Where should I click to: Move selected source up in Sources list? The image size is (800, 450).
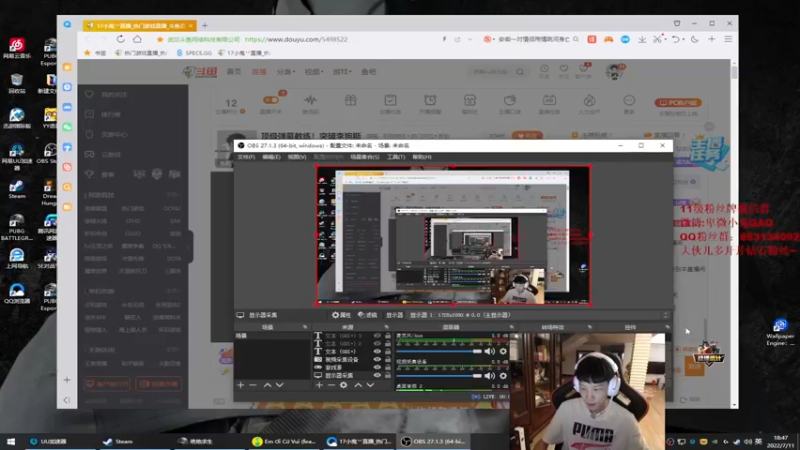(358, 385)
